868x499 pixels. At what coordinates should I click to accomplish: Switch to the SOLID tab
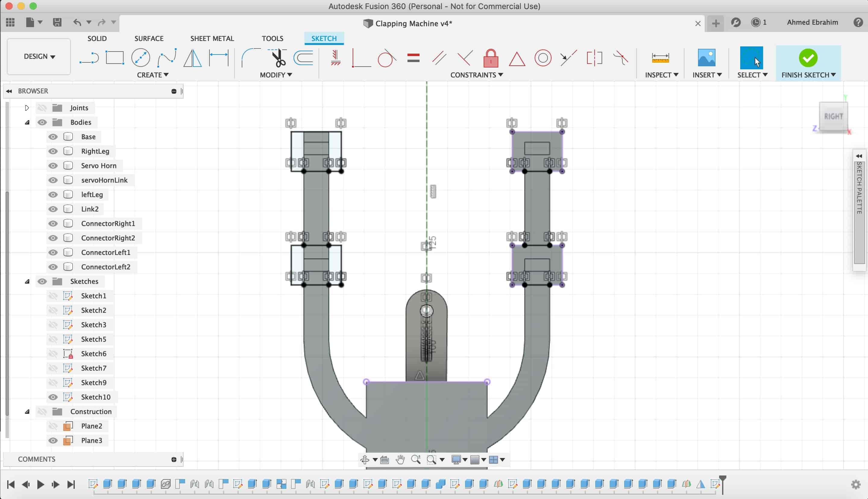pyautogui.click(x=97, y=38)
